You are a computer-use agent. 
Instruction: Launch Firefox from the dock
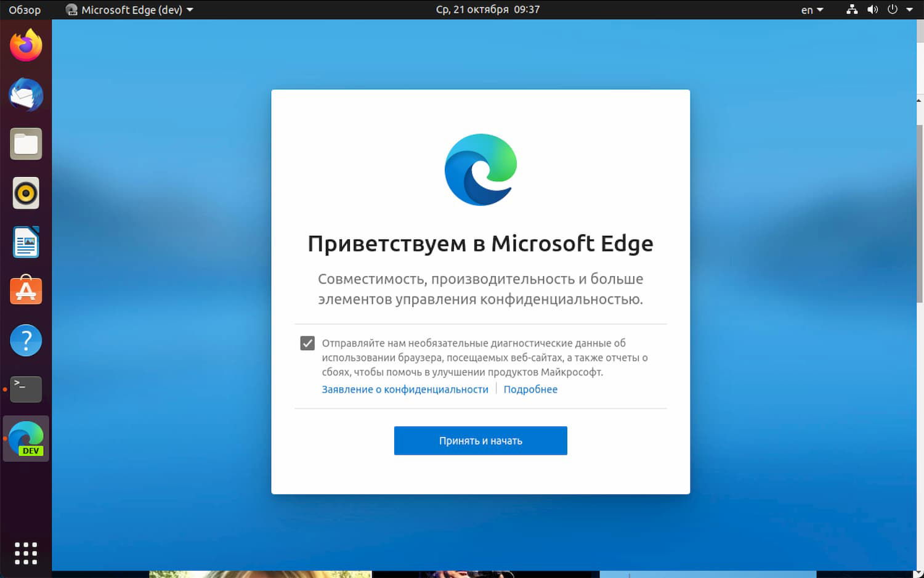tap(26, 44)
